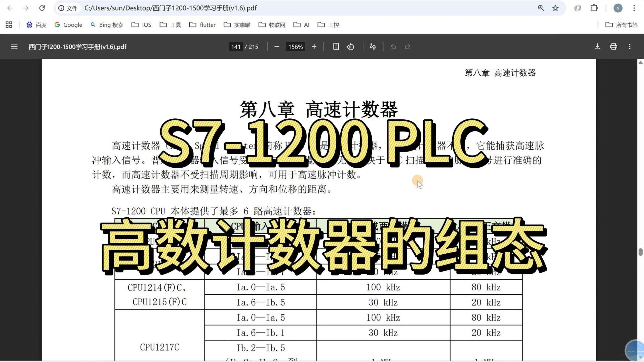The image size is (644, 362).
Task: Click the browser forward arrow
Action: (26, 8)
